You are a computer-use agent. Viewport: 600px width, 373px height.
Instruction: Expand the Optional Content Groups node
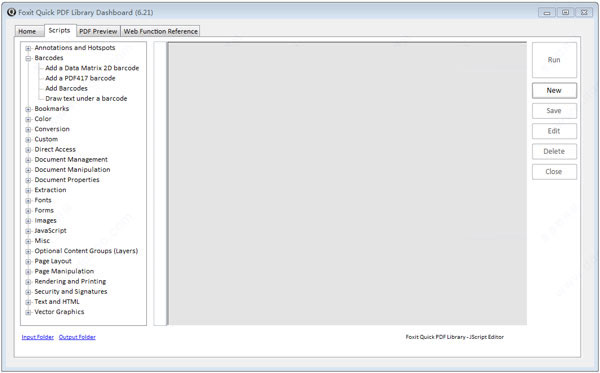click(28, 251)
